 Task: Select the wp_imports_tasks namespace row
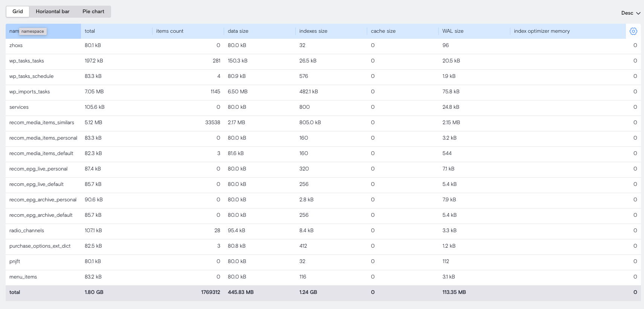30,92
